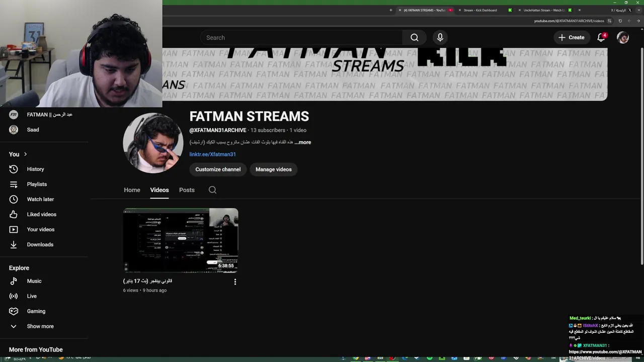Click Customize channel button
The image size is (644, 362).
point(218,169)
